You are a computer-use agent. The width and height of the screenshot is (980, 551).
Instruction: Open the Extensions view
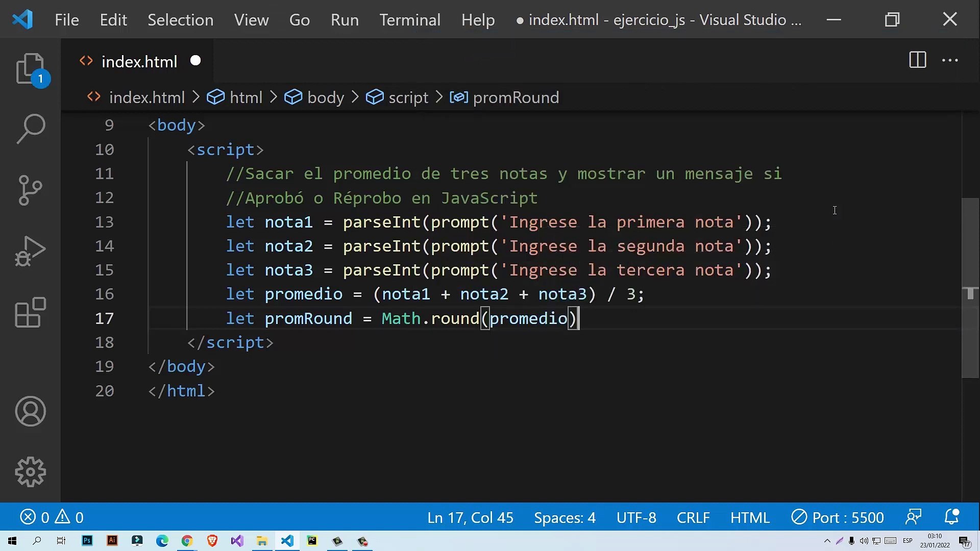pos(30,312)
